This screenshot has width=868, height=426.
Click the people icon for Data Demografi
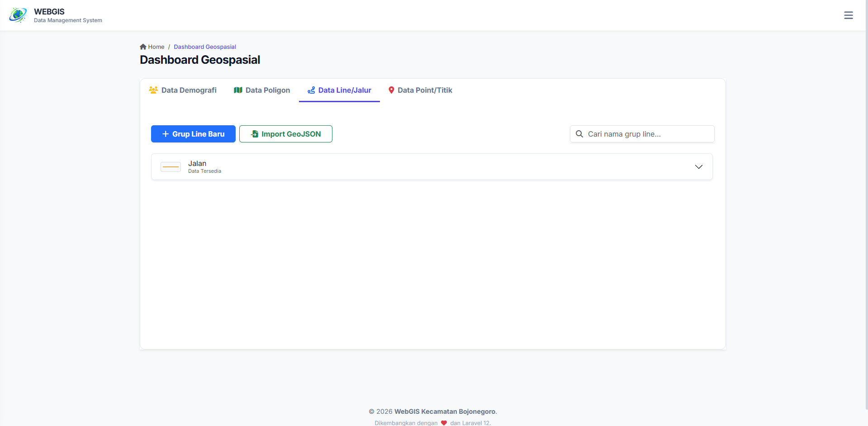[x=153, y=90]
